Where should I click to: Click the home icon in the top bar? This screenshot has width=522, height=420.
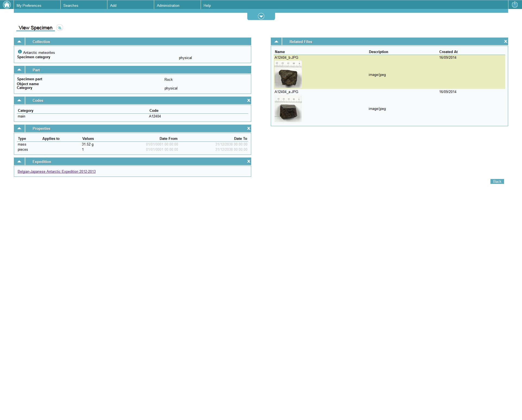point(7,5)
